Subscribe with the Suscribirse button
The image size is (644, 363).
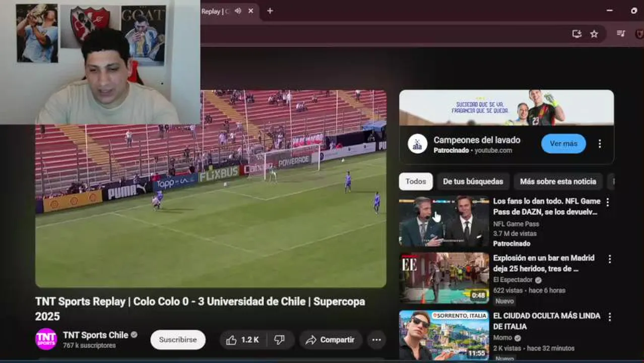[178, 340]
